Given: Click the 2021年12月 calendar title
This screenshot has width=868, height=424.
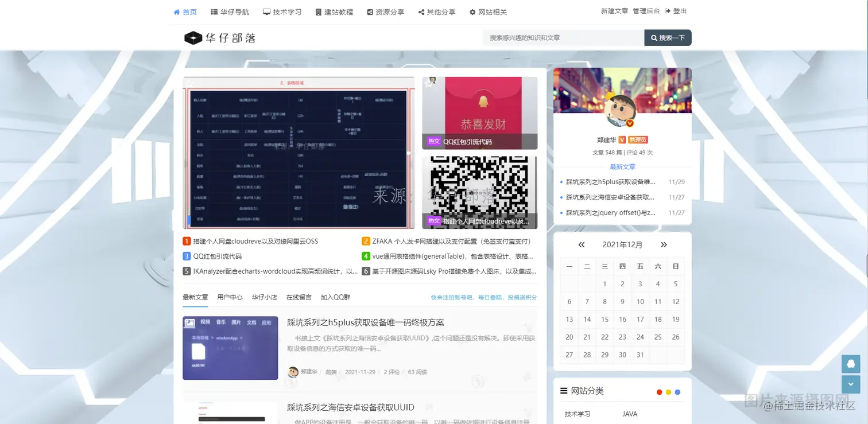Looking at the screenshot, I should (x=622, y=245).
